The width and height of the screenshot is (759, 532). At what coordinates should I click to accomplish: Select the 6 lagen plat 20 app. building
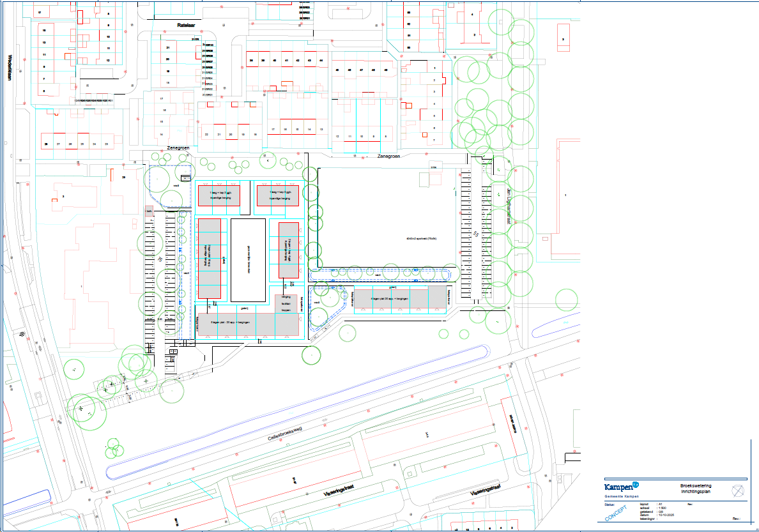[246, 324]
